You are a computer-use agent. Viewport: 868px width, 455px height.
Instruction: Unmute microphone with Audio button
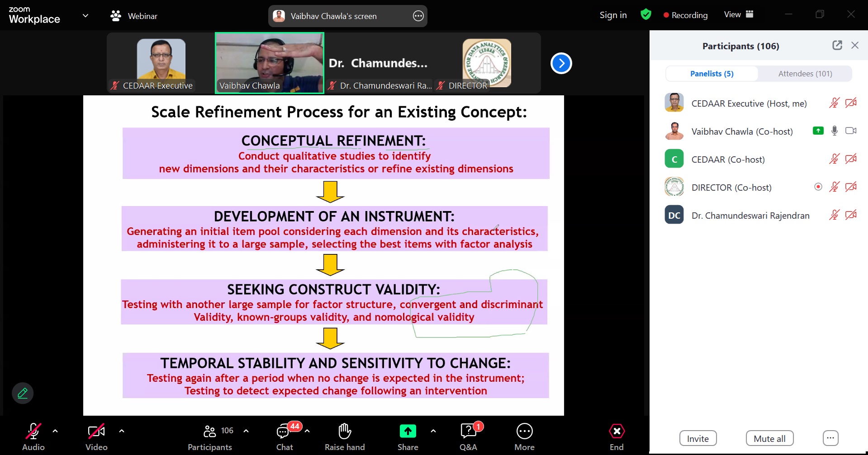pos(33,432)
